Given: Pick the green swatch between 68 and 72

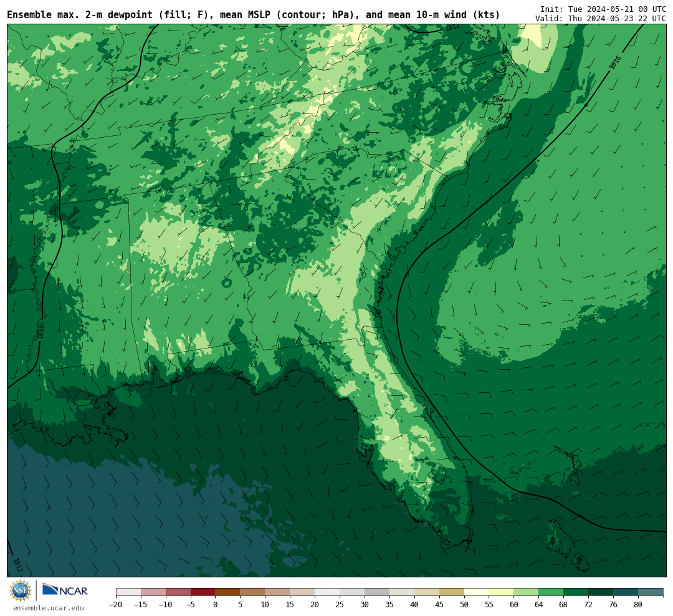Looking at the screenshot, I should 576,592.
